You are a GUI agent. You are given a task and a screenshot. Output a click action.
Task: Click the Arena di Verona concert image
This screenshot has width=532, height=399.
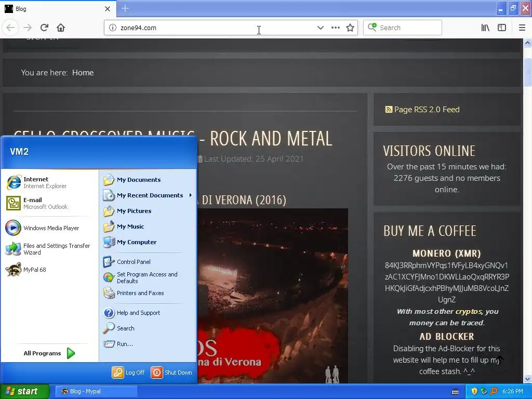click(x=273, y=296)
